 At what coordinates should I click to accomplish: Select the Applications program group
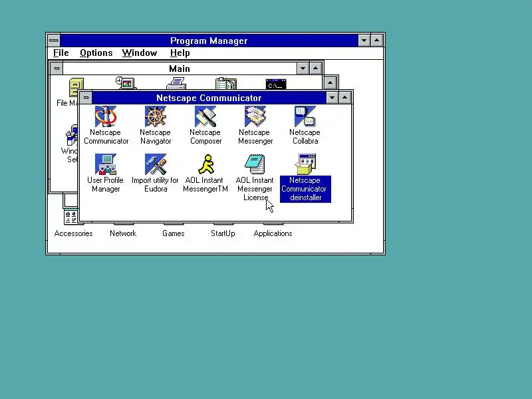pyautogui.click(x=273, y=233)
